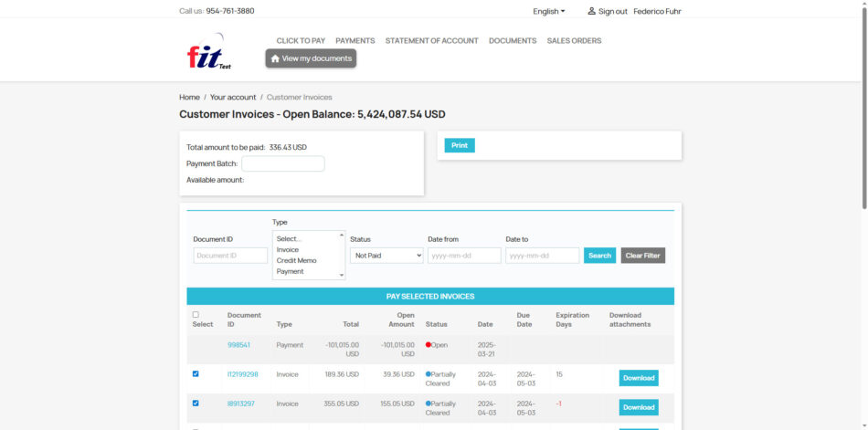Image resolution: width=868 pixels, height=430 pixels.
Task: Click the FIT Test logo
Action: [x=208, y=53]
